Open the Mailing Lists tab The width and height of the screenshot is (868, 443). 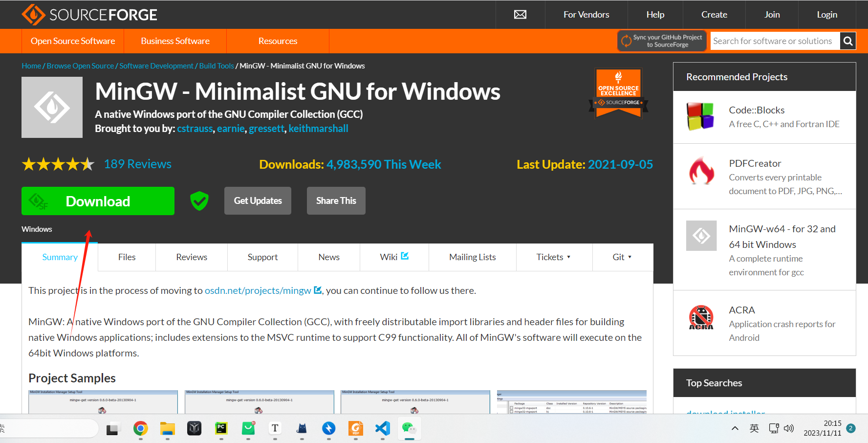click(x=473, y=257)
